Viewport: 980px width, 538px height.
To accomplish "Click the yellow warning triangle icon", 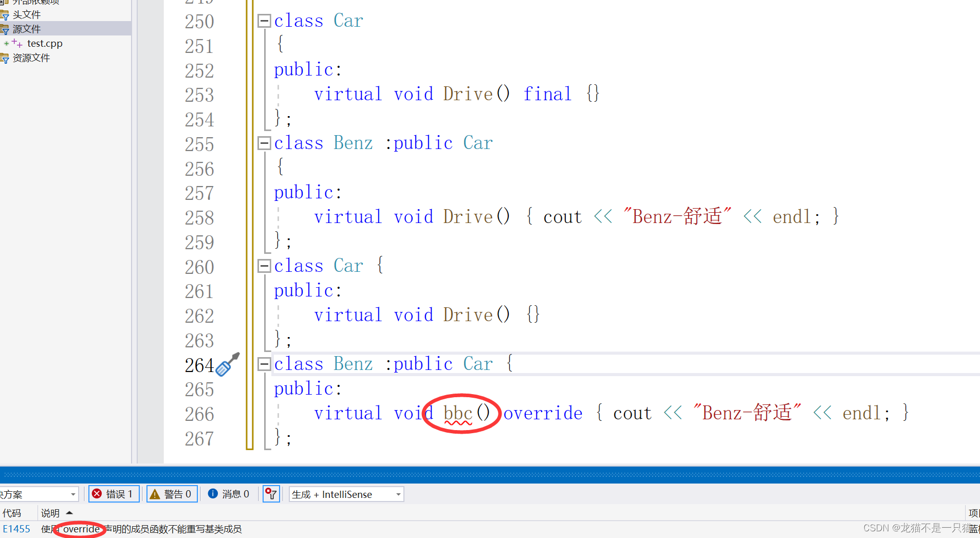I will click(x=155, y=494).
